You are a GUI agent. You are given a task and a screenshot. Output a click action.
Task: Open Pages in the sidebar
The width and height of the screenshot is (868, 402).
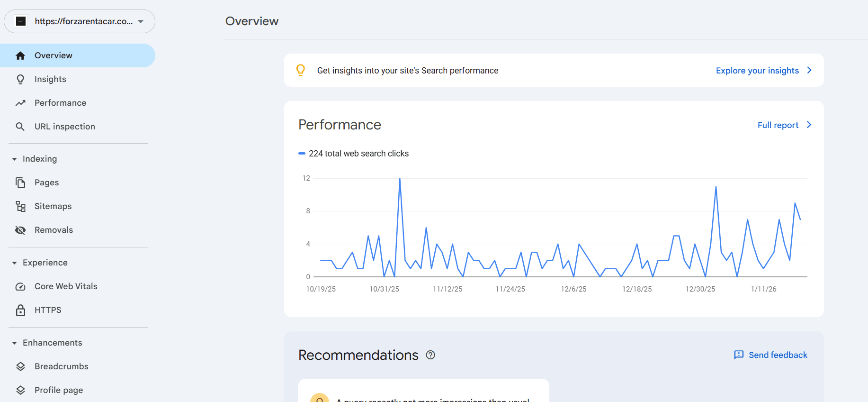[46, 183]
